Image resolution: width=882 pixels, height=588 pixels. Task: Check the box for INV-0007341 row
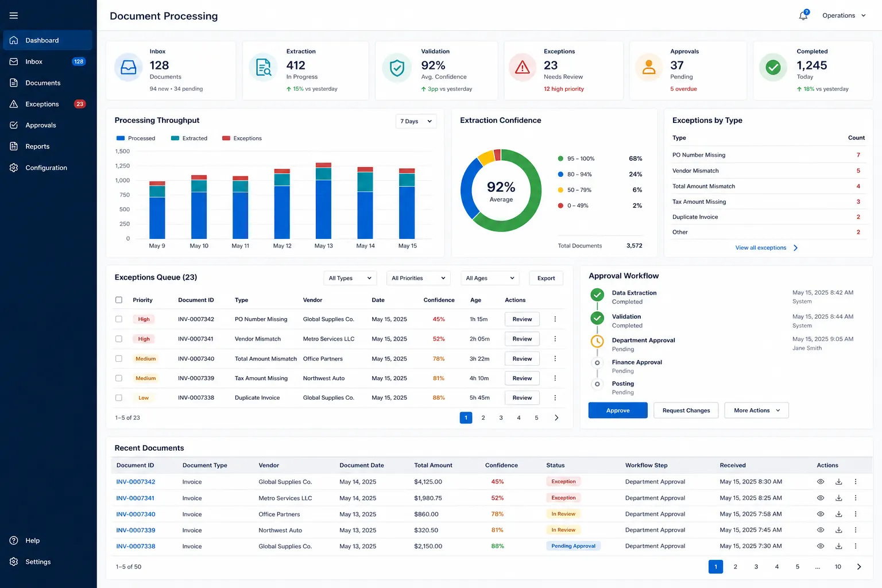(x=119, y=339)
